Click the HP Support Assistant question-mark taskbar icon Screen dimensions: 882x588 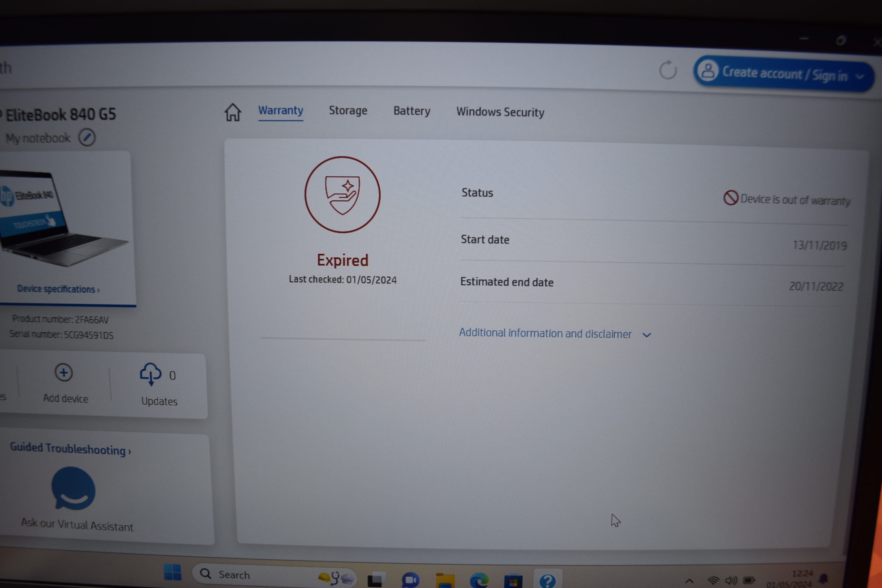[x=547, y=581]
